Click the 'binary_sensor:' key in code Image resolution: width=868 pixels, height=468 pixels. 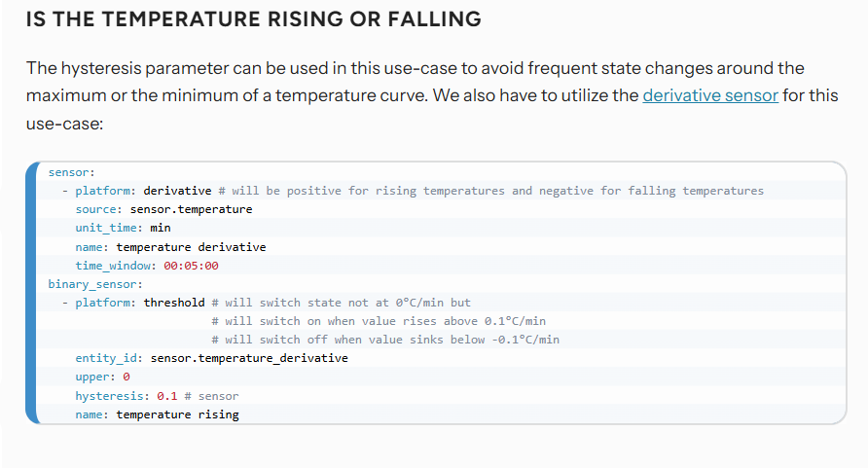tap(95, 284)
